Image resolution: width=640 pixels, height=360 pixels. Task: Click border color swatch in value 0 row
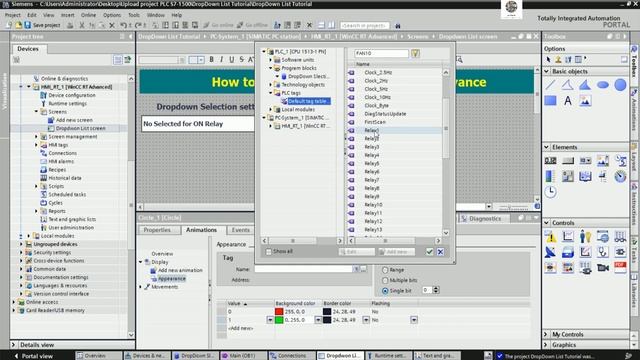point(327,312)
